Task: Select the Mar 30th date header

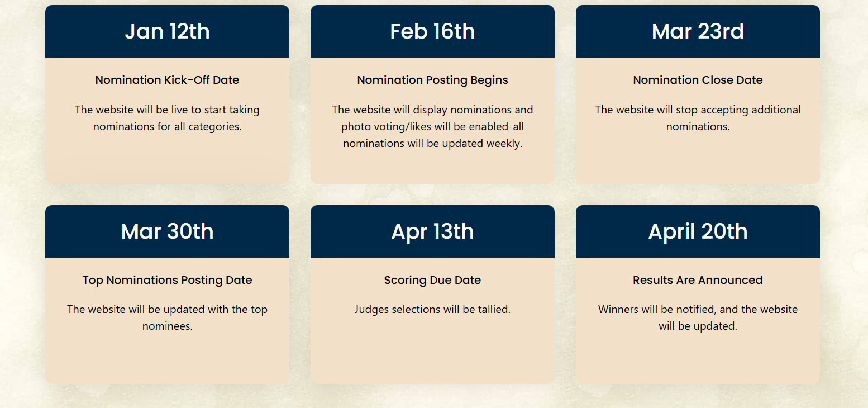Action: pos(167,231)
